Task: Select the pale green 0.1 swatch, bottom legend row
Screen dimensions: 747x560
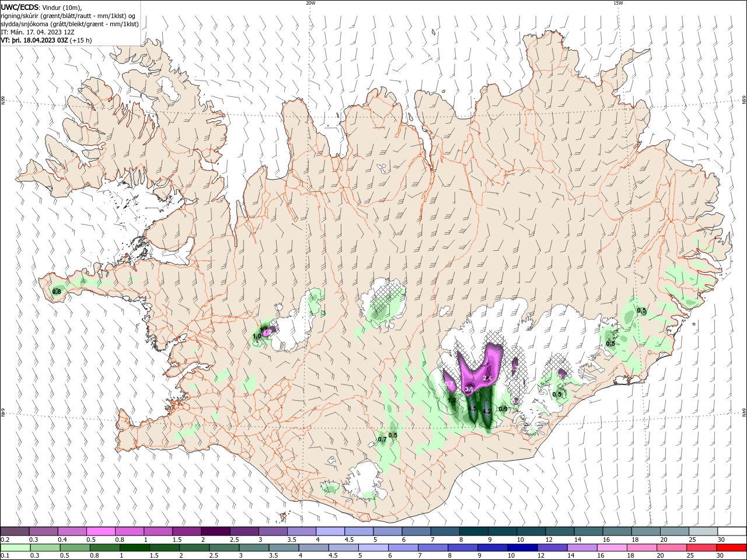Action: [15, 548]
